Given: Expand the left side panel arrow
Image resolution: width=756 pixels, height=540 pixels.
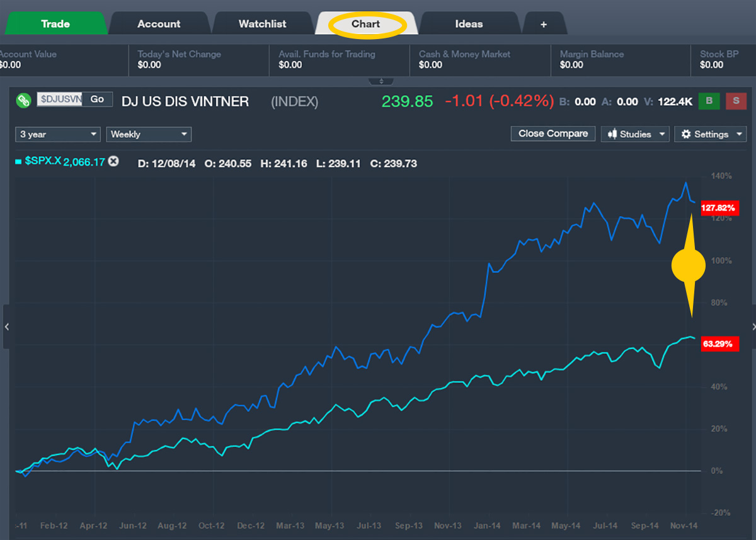Looking at the screenshot, I should tap(7, 326).
